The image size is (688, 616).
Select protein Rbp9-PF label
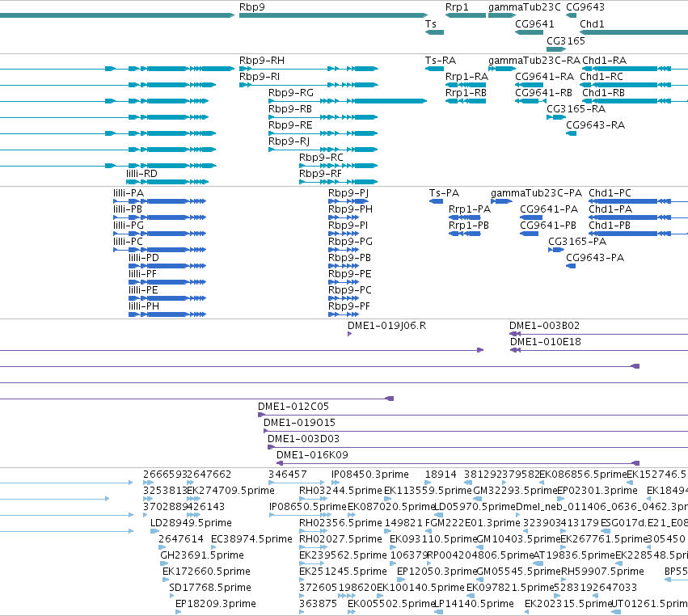point(349,306)
